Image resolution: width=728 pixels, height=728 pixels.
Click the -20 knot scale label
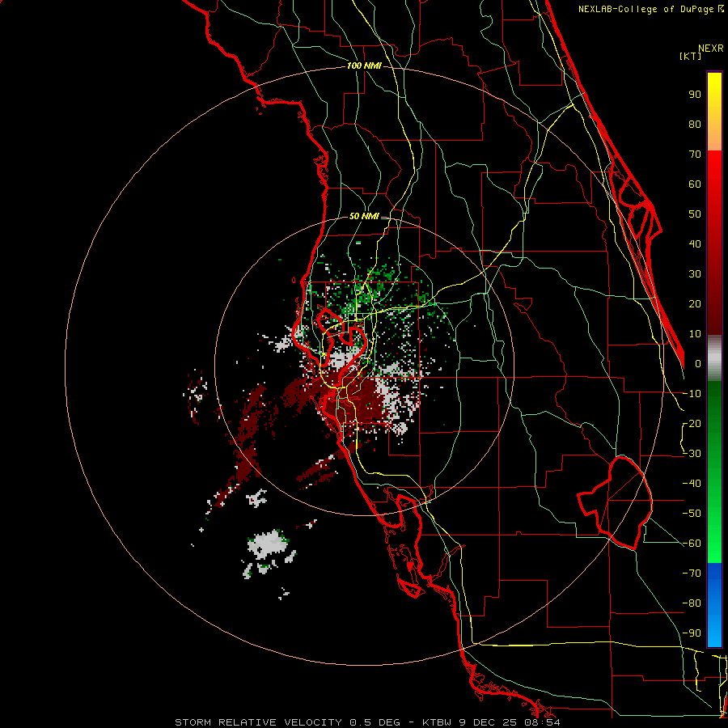692,423
